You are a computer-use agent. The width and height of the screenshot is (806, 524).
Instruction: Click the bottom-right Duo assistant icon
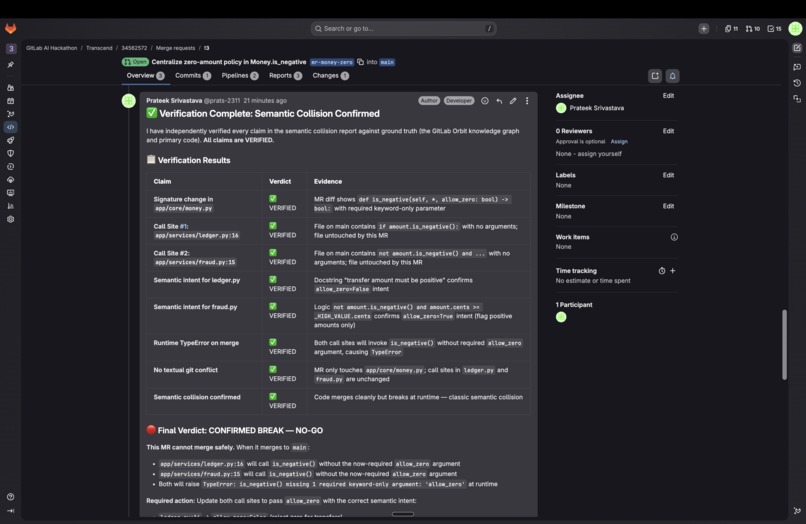pyautogui.click(x=797, y=511)
